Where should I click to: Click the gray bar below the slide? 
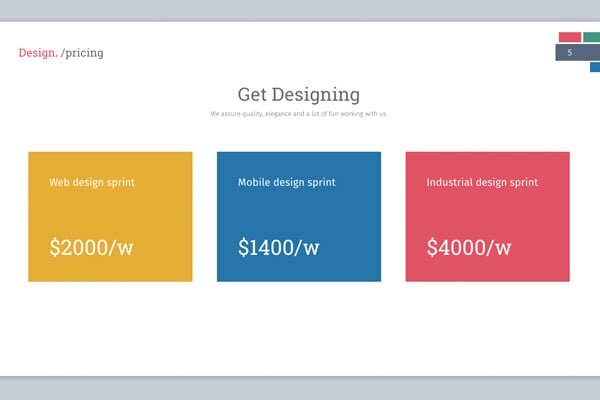coord(300,388)
